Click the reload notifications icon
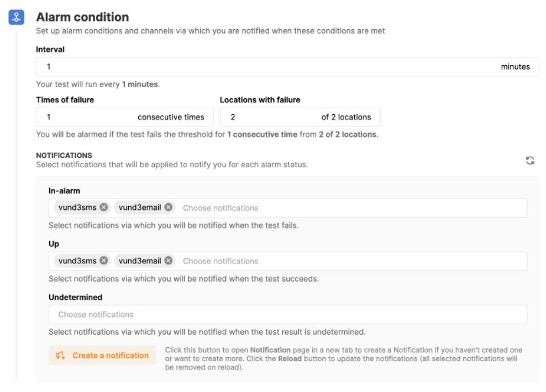 pyautogui.click(x=530, y=161)
